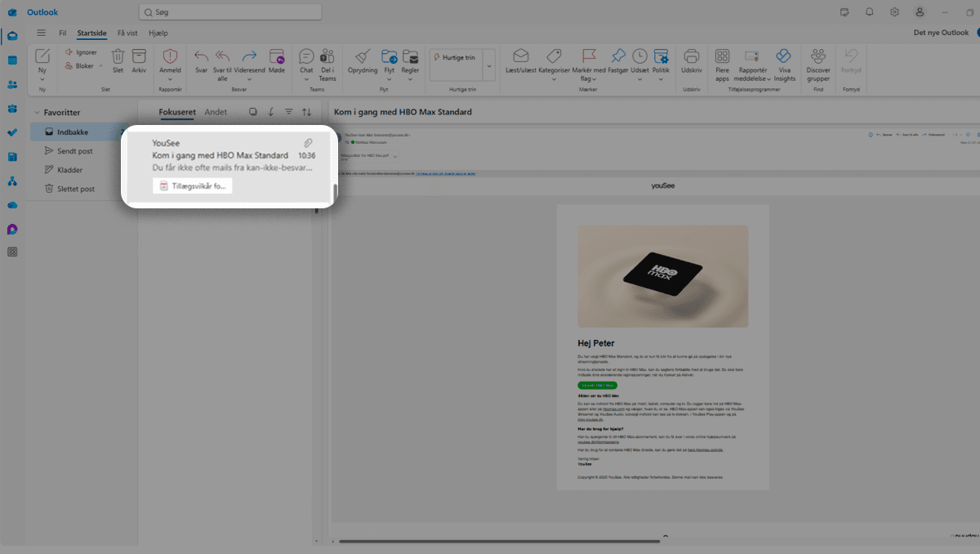Open the Hjælp tab
This screenshot has height=554, width=980.
pos(158,33)
